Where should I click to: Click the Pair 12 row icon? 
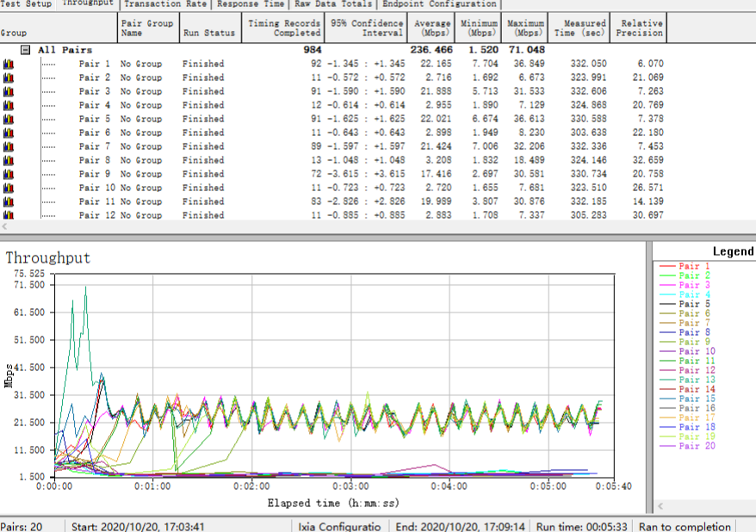point(9,215)
